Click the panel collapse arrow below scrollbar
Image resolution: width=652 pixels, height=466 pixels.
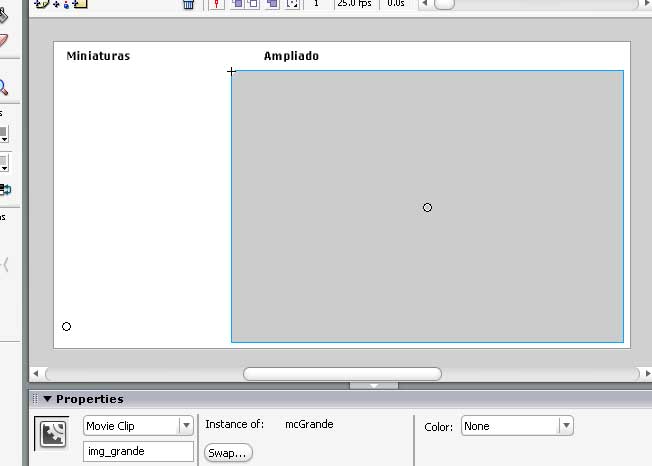(x=375, y=386)
